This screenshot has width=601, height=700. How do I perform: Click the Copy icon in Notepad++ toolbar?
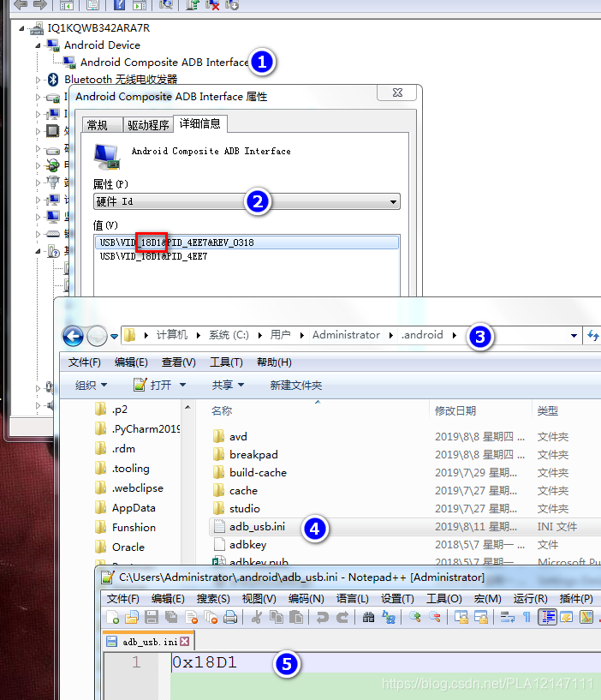click(x=277, y=618)
